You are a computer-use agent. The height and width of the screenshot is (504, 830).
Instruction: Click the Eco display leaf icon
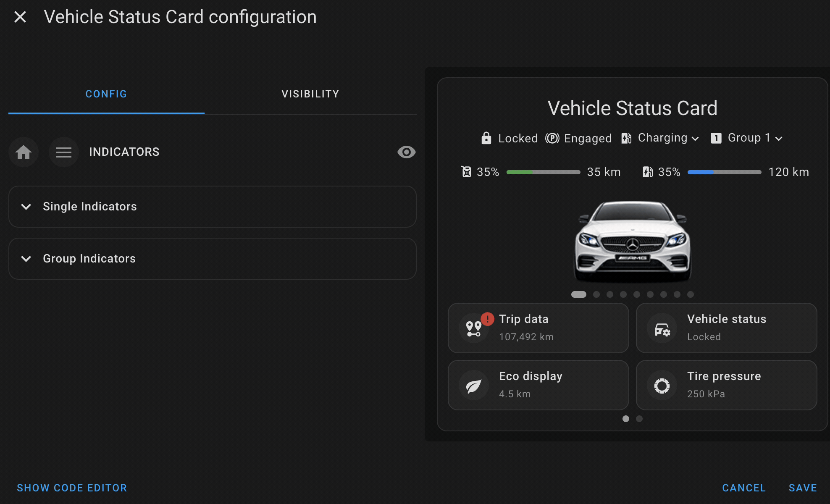474,383
